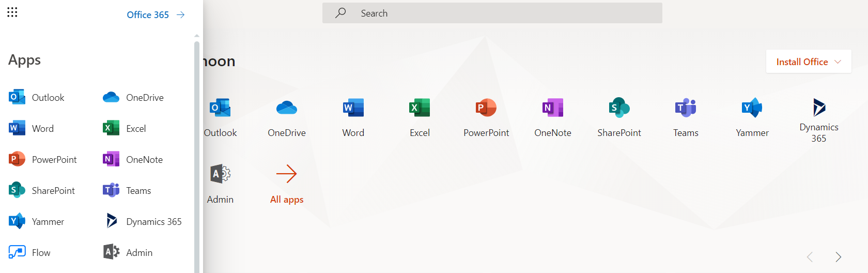Open SharePoint in the Apps panel
868x273 pixels.
click(42, 190)
